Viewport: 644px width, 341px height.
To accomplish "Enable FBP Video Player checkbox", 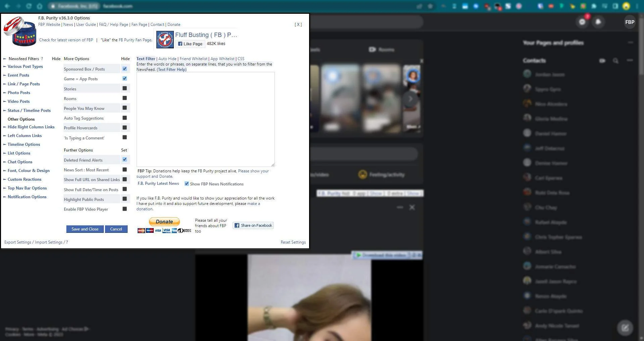I will [125, 209].
